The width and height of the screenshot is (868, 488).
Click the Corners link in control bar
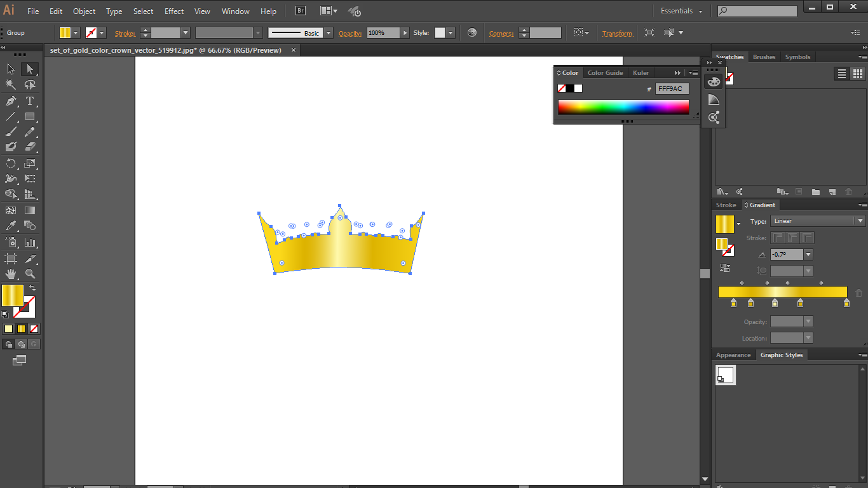(501, 32)
